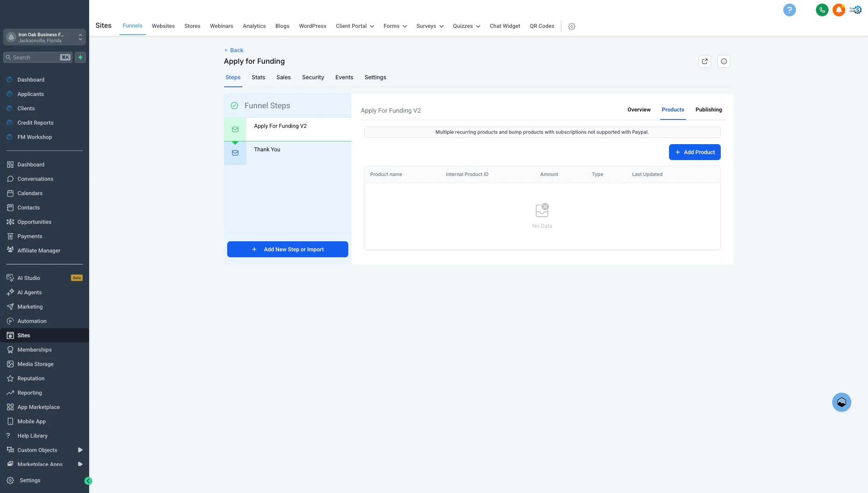Image resolution: width=868 pixels, height=493 pixels.
Task: Open the Sales tab
Action: pyautogui.click(x=283, y=77)
